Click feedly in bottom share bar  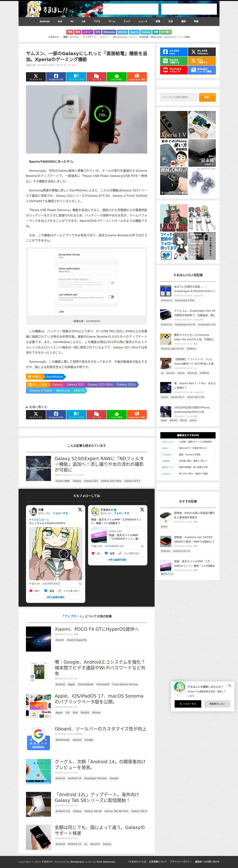tap(116, 415)
